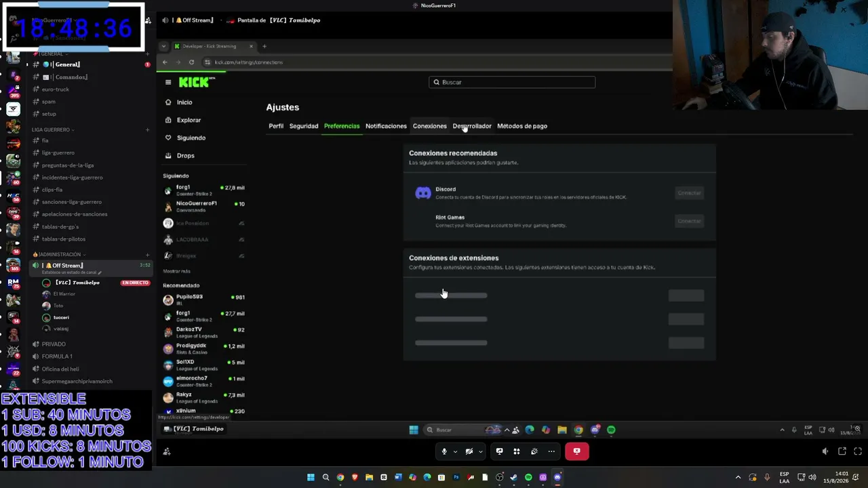Click Conectar button for Discord
Viewport: 868px width, 488px height.
(x=689, y=193)
